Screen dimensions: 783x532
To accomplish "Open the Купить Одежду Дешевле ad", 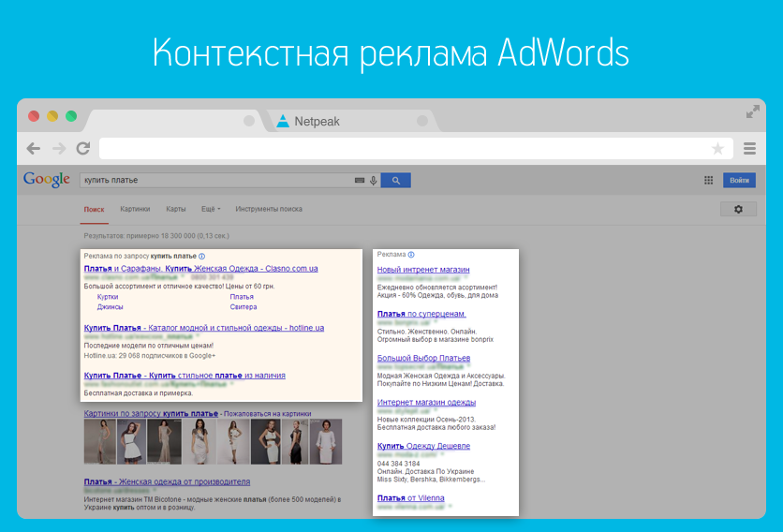I will (423, 446).
